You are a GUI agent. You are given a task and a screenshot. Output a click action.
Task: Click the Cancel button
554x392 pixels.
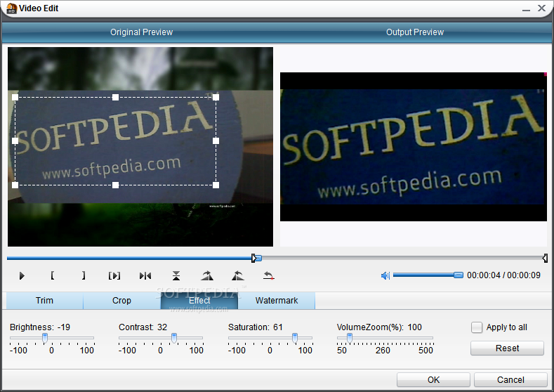click(x=510, y=379)
